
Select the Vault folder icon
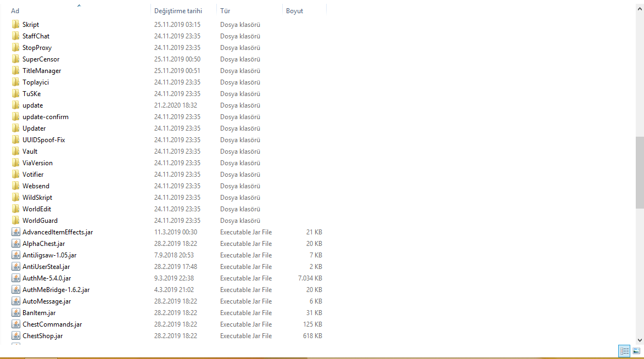coord(15,151)
